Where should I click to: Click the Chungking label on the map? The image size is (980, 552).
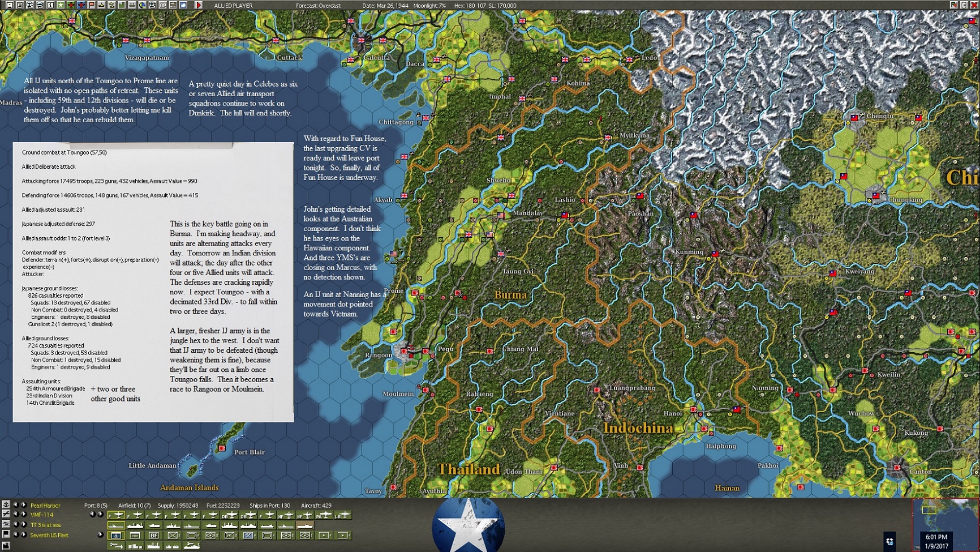click(905, 200)
